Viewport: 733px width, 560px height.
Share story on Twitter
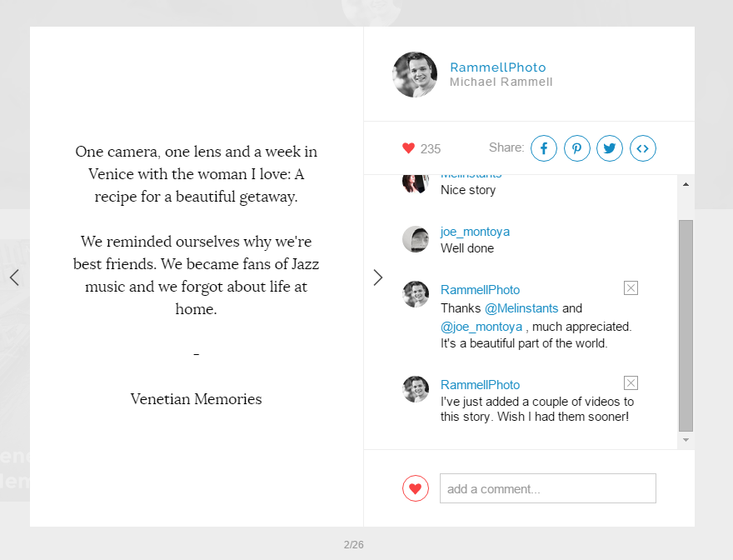click(x=610, y=148)
